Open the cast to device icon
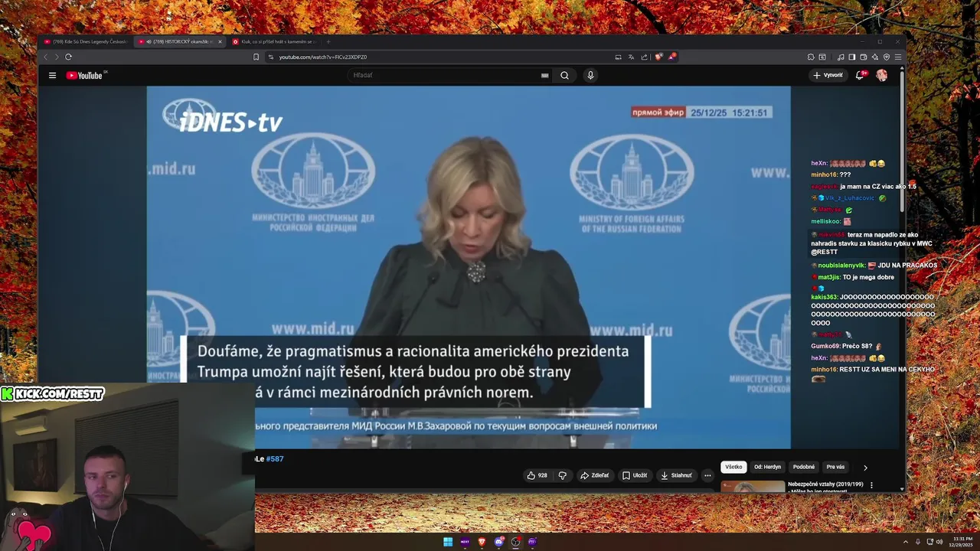The height and width of the screenshot is (551, 980). 618,57
